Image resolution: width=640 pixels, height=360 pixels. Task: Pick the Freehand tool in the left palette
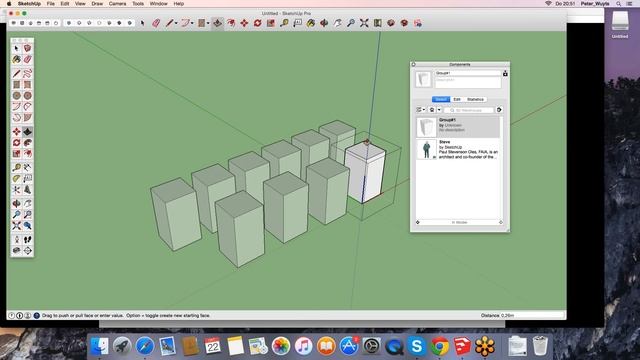tap(27, 73)
